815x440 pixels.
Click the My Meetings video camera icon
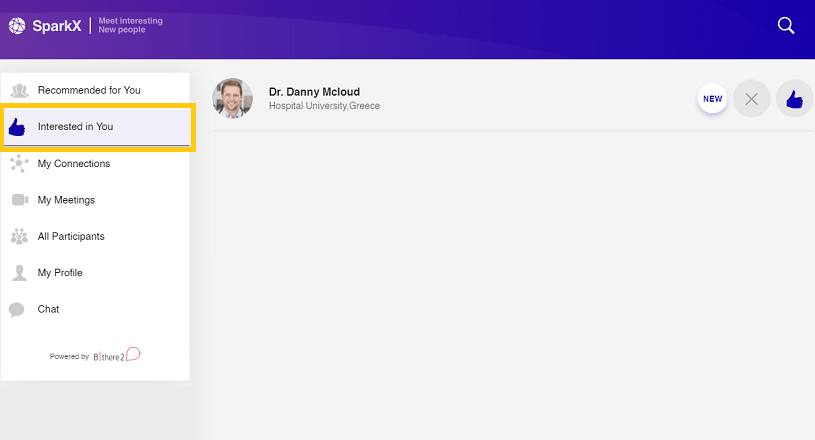(20, 199)
